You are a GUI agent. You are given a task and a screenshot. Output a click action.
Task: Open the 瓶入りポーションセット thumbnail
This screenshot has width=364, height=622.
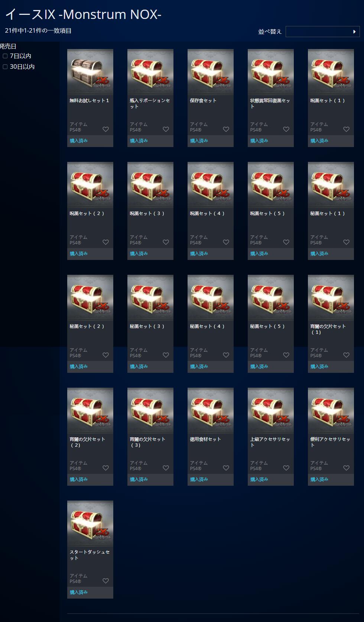click(x=150, y=72)
